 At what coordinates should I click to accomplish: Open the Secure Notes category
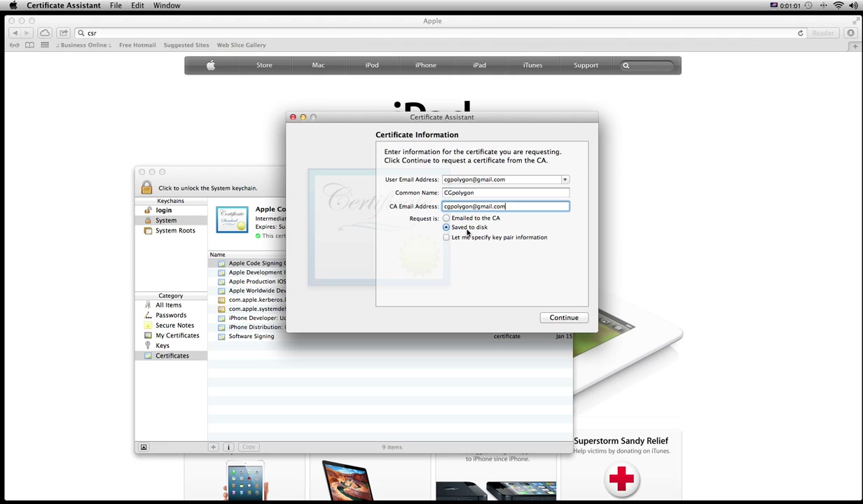click(174, 325)
